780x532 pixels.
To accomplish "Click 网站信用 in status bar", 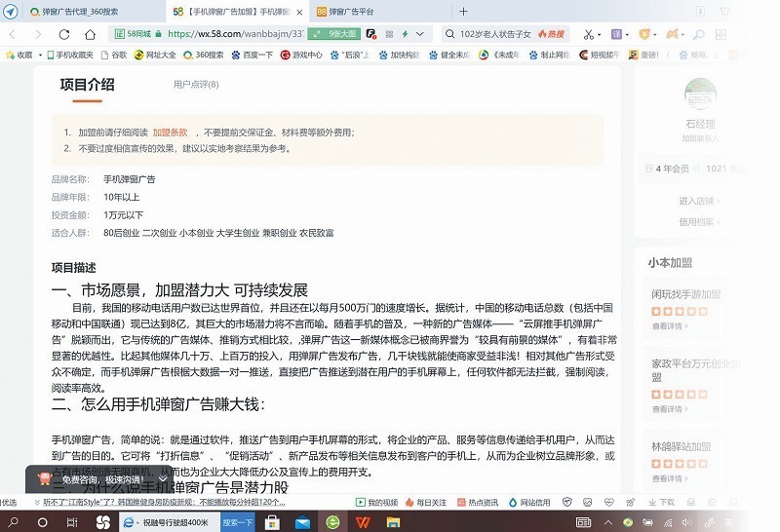I will point(529,502).
